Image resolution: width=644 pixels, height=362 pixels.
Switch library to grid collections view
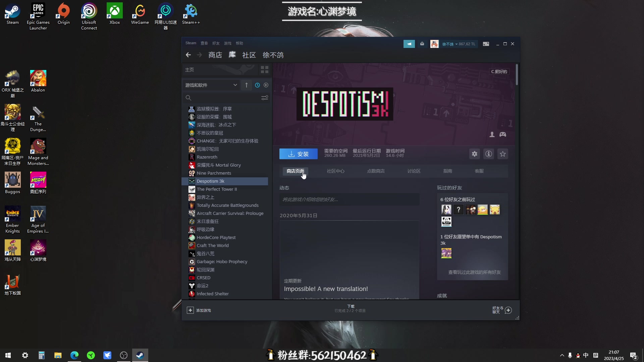(265, 70)
